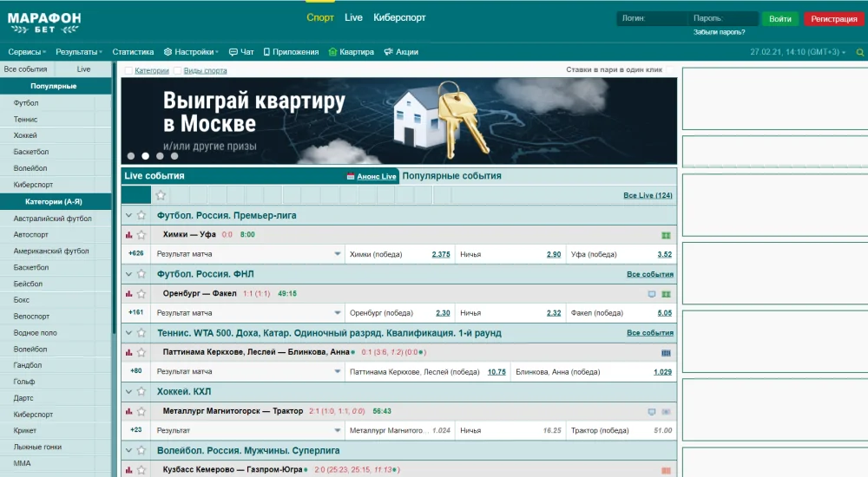The width and height of the screenshot is (868, 477).
Task: Open court tracker icon for Кузбасс Кемерово match
Action: pos(666,470)
